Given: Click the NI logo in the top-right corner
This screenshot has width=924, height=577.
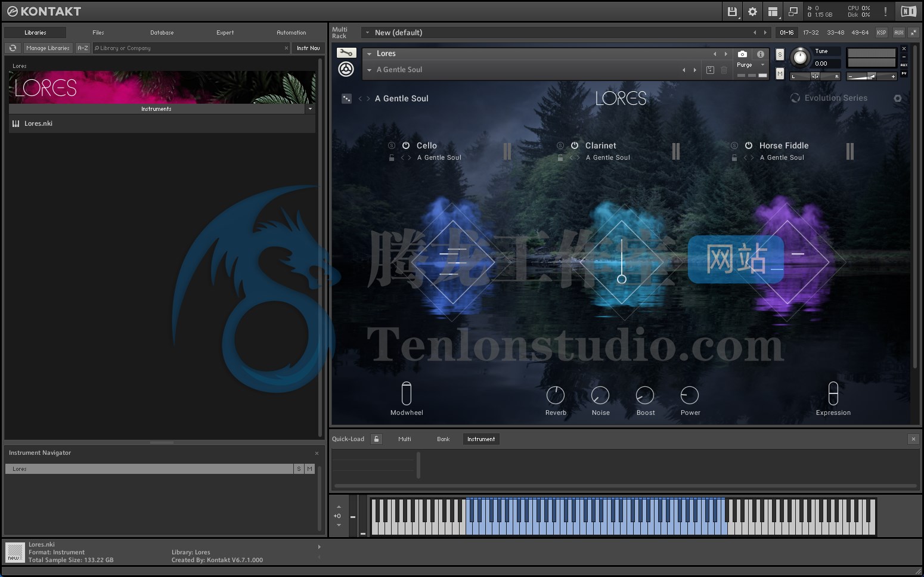Looking at the screenshot, I should click(908, 11).
